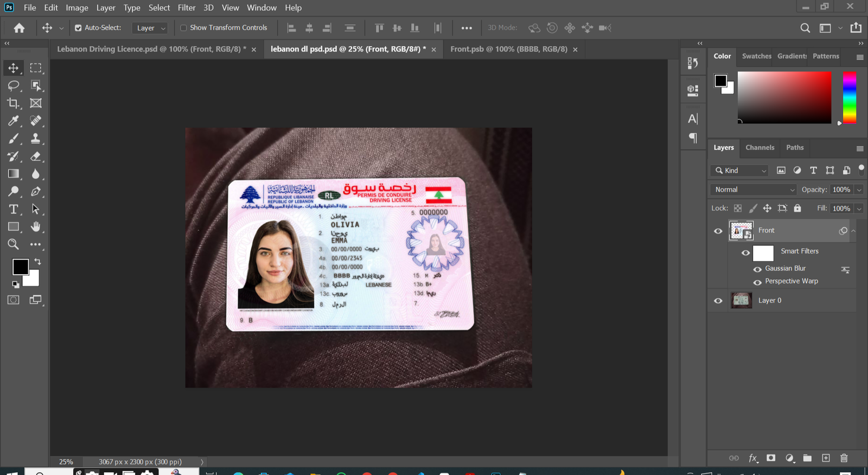Pick a color in the red color field

coord(784,97)
